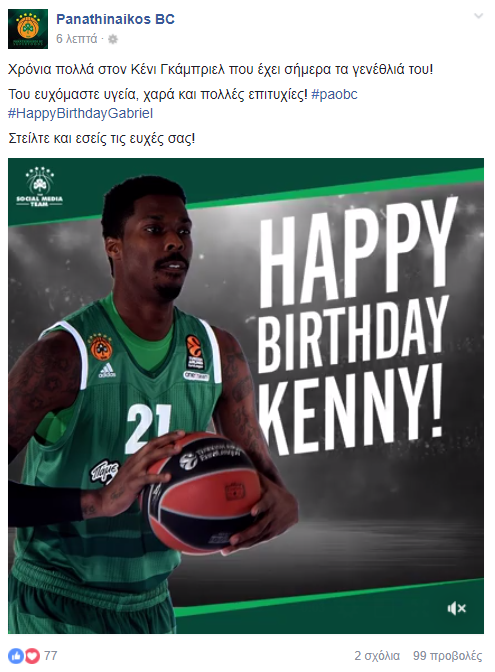Viewport: 495px width, 672px height.
Task: Click the Euroleague patch on the jersey
Action: [x=195, y=353]
